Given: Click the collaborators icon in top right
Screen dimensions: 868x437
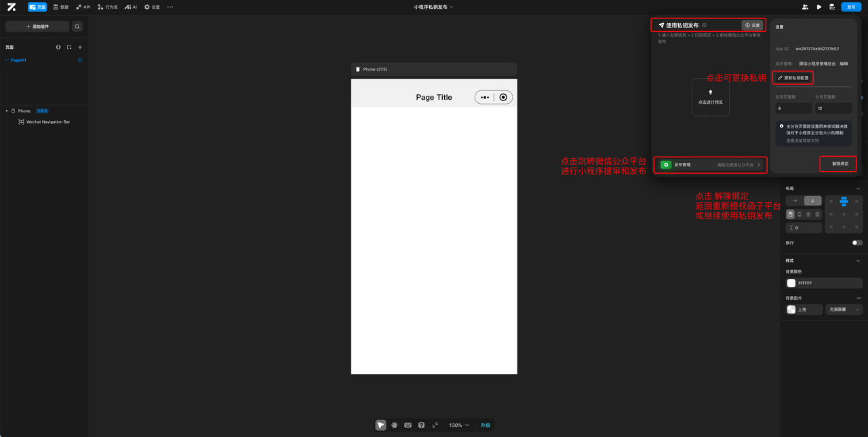Looking at the screenshot, I should (805, 7).
